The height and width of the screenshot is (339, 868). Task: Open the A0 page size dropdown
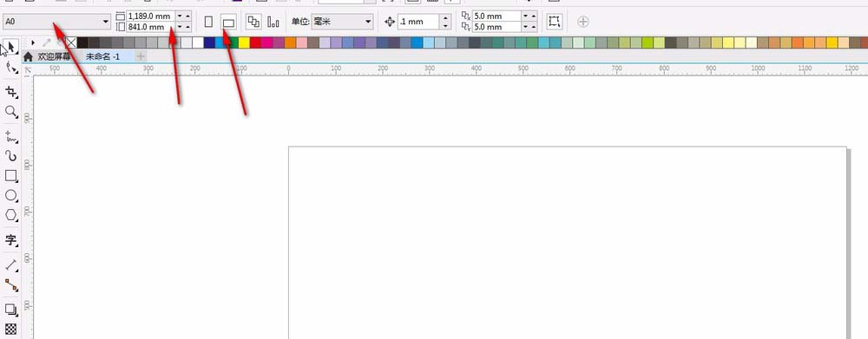[57, 22]
